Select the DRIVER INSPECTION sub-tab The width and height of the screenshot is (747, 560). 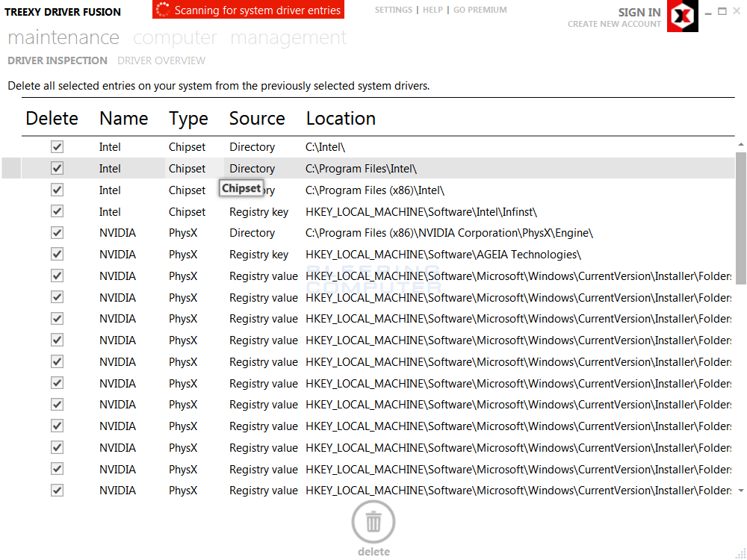click(x=58, y=60)
